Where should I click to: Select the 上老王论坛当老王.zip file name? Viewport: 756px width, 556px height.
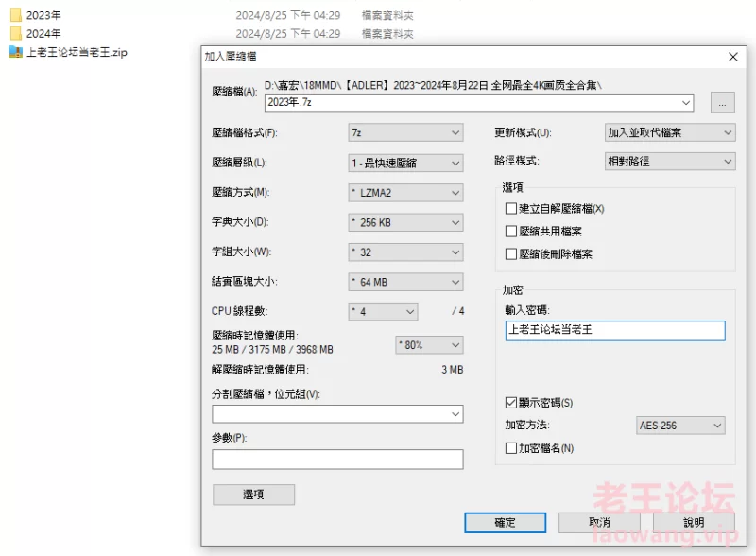[x=77, y=52]
